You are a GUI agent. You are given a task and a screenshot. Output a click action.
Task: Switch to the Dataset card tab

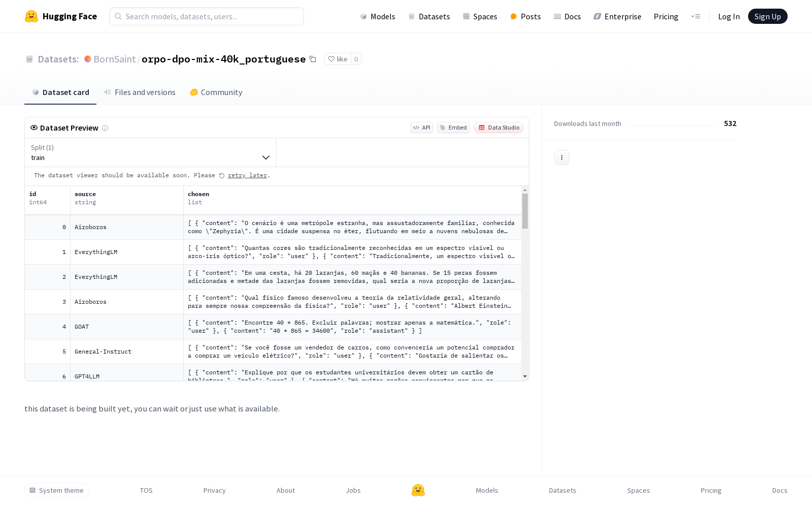60,92
